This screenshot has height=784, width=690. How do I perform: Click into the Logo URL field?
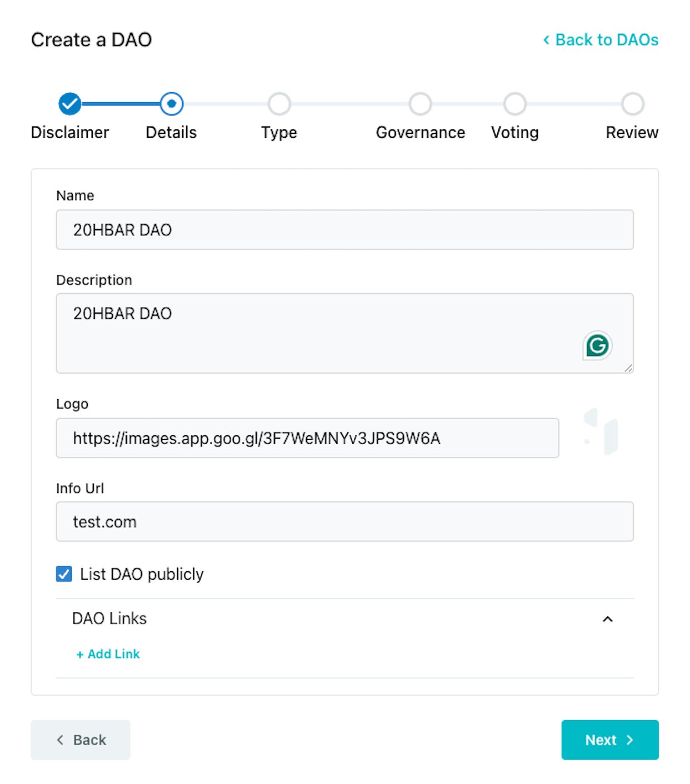[x=307, y=438]
